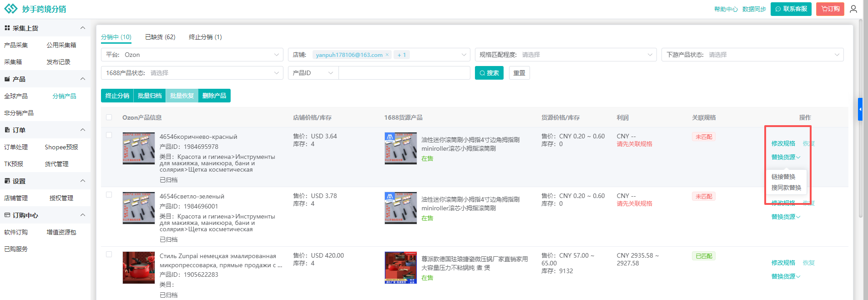Open the 平台 Ozon dropdown

[192, 55]
